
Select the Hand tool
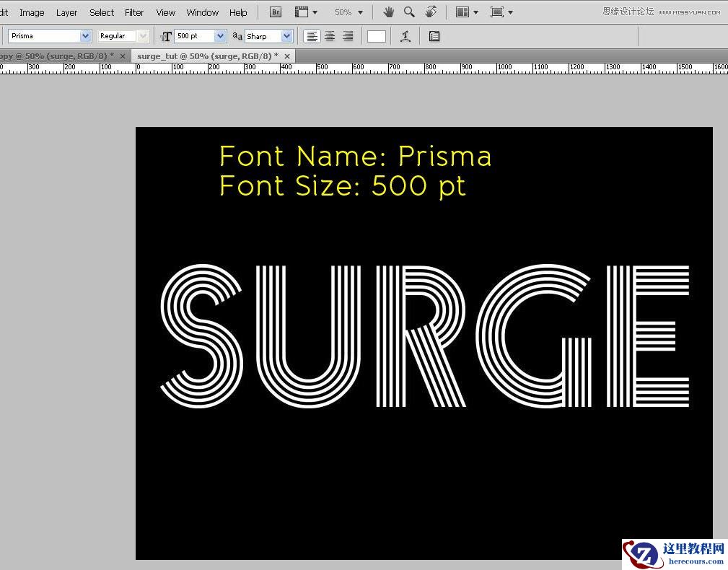tap(388, 12)
